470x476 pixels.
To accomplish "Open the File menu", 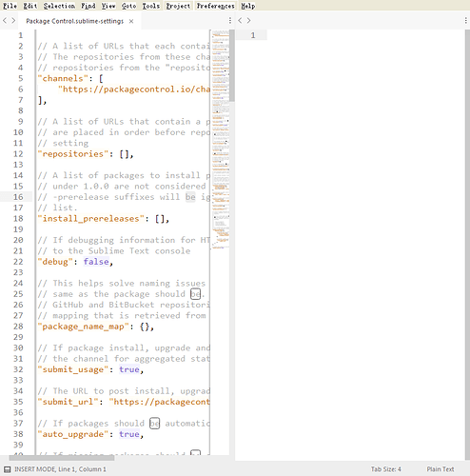I will tap(10, 6).
